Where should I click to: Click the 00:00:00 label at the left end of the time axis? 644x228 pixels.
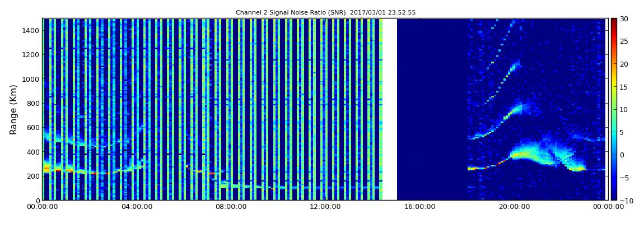point(43,207)
